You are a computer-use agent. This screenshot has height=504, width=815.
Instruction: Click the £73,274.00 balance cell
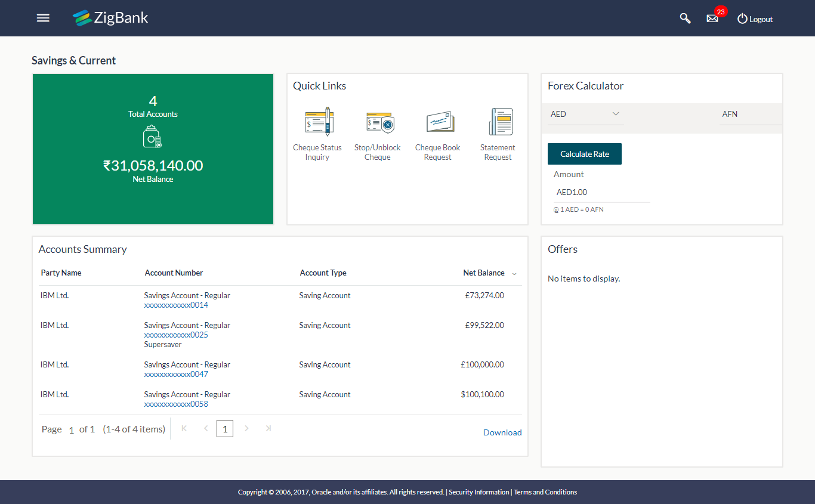point(484,295)
